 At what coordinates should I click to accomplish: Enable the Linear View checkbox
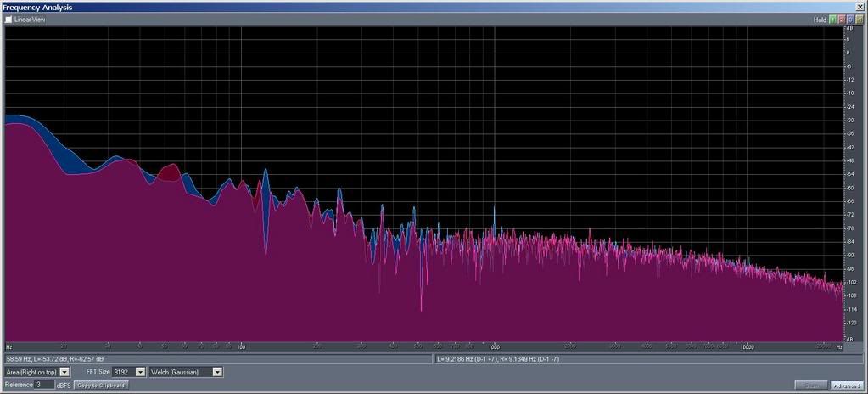point(8,20)
